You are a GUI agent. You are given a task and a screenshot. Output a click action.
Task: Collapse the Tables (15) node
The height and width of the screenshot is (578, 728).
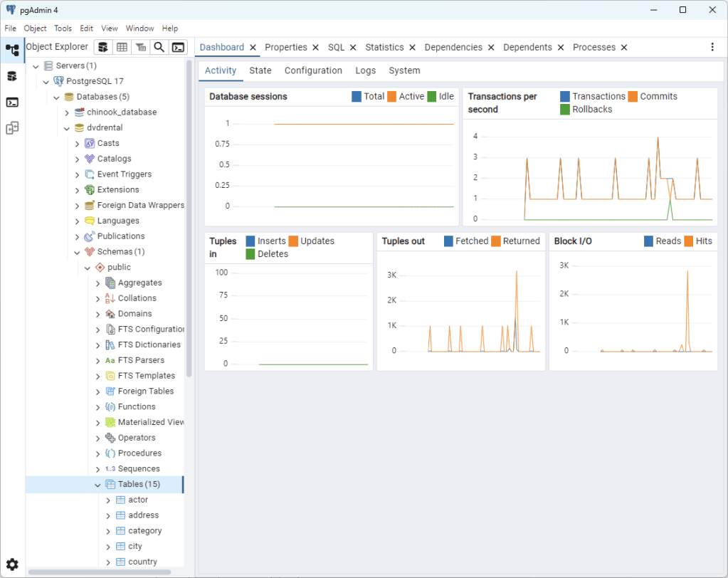[x=98, y=485]
